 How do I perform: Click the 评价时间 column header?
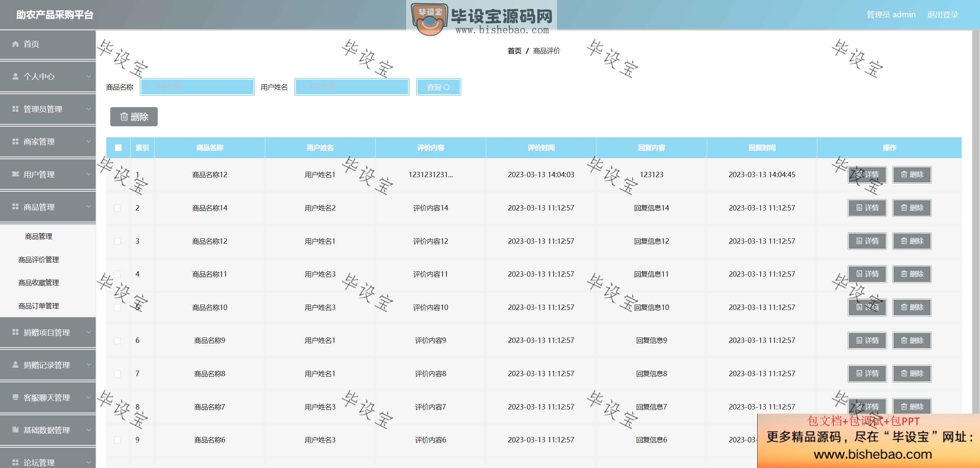[541, 148]
